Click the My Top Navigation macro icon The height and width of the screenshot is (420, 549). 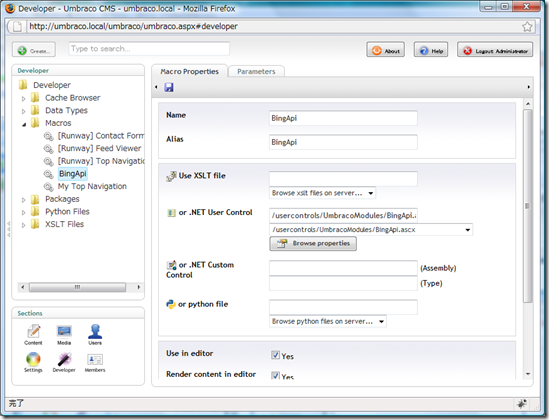[x=48, y=187]
